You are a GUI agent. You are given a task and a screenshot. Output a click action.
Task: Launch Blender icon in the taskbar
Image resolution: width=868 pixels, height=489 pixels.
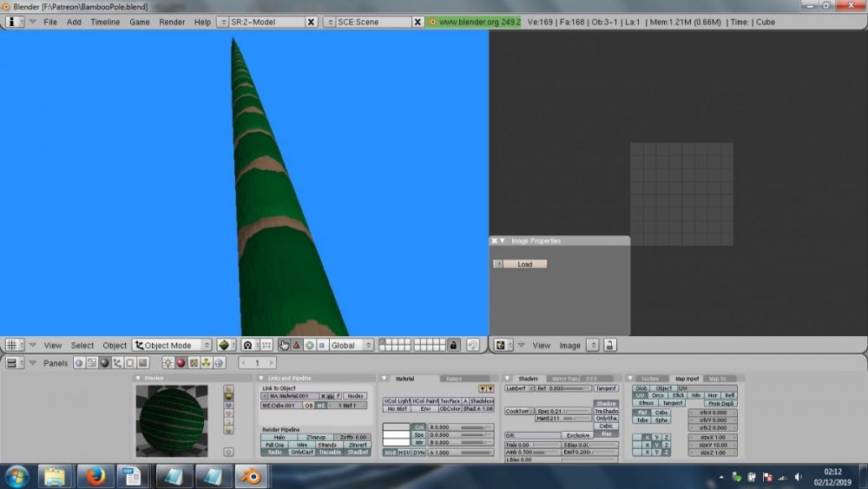click(252, 476)
